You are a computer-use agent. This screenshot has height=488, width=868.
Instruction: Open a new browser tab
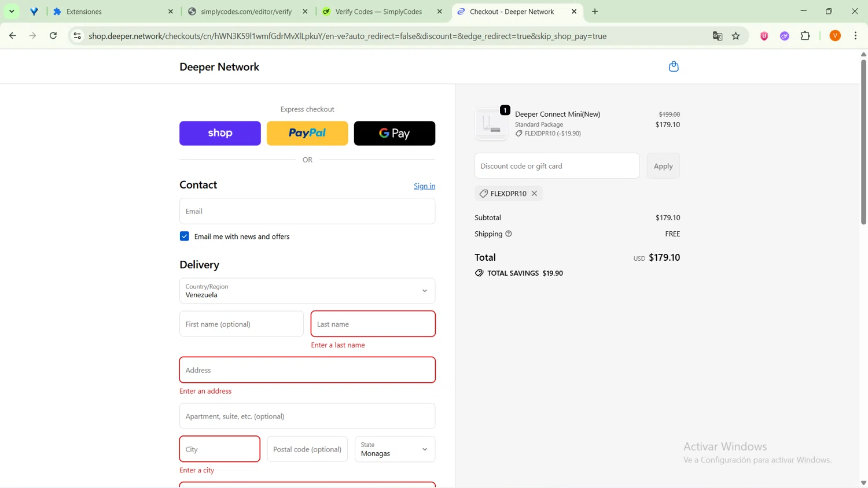pos(595,12)
